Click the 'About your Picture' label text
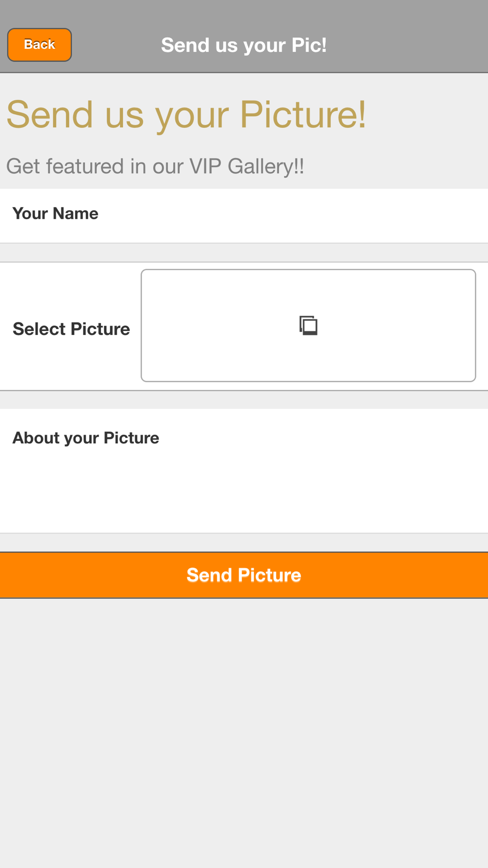The height and width of the screenshot is (868, 488). click(86, 438)
